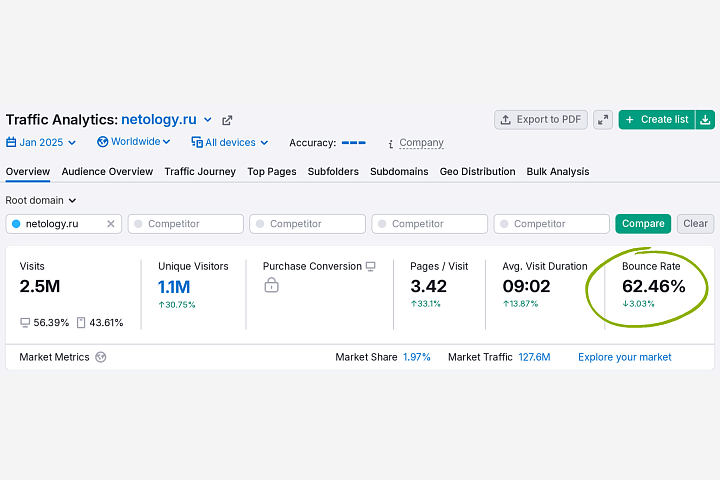Click the desktop icon next to Purchase Conversion
This screenshot has height=480, width=720.
coord(371,266)
